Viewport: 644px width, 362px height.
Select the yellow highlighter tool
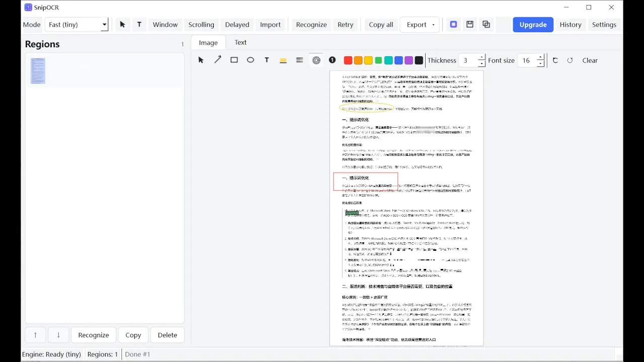click(x=283, y=60)
